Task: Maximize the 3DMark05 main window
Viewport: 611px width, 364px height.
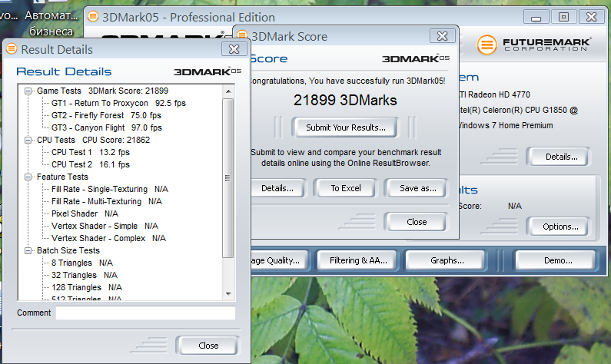Action: point(563,17)
